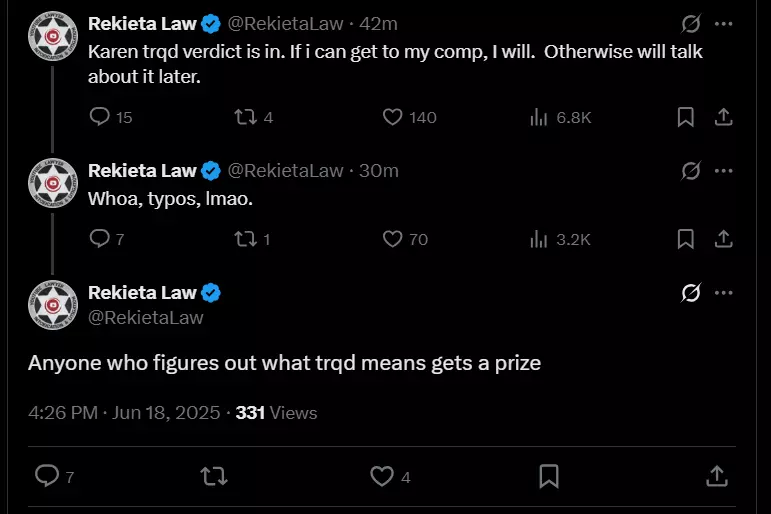771x514 pixels.
Task: Open Grok icon on the main tweet
Action: [x=691, y=293]
